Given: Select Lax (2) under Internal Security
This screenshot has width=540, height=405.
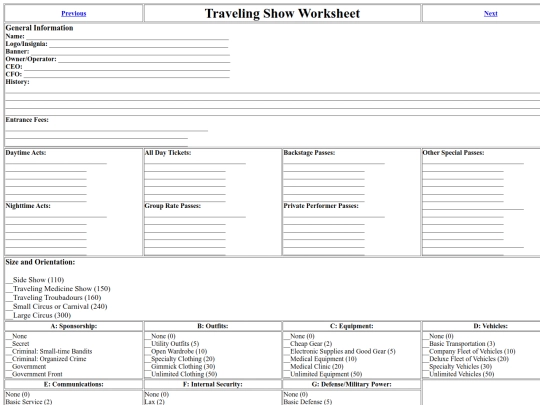Looking at the screenshot, I should tap(155, 402).
